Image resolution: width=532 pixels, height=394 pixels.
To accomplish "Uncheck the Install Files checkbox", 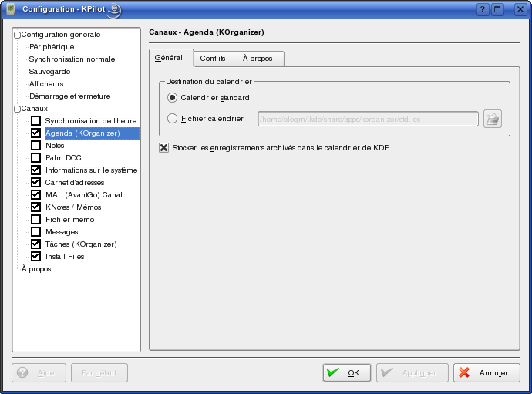I will (36, 257).
